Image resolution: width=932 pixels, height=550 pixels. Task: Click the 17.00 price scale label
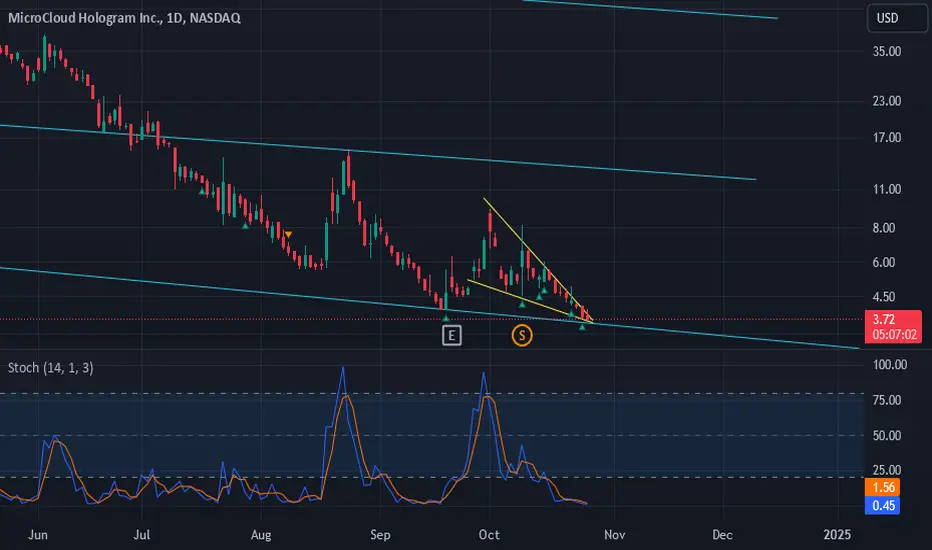887,138
